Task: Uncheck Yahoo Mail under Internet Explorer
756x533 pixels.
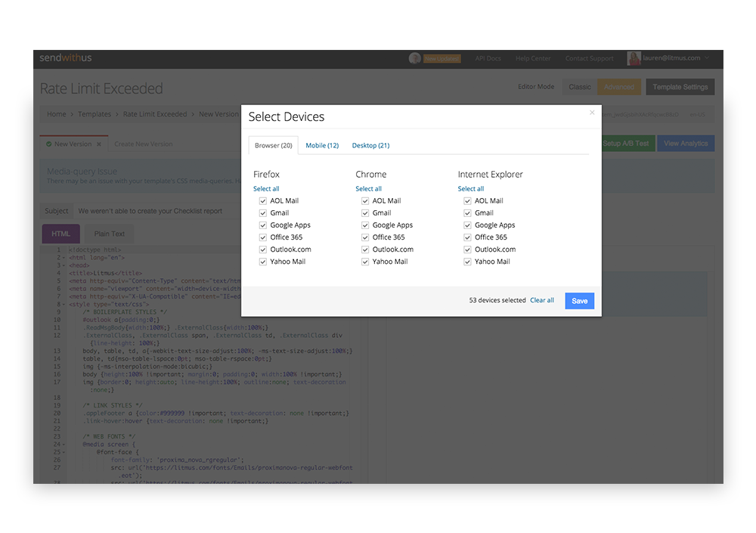Action: point(467,262)
